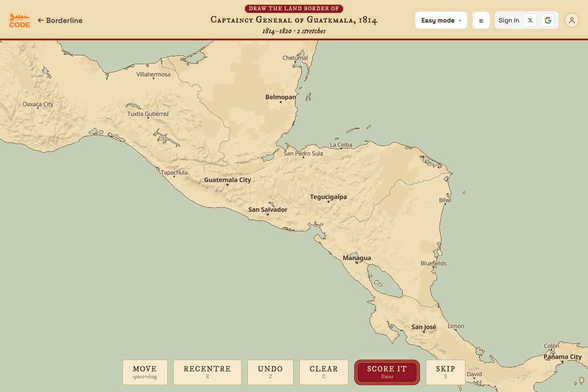Screen dimensions: 588x392
Task: Click the Limón map label
Action: tap(456, 326)
